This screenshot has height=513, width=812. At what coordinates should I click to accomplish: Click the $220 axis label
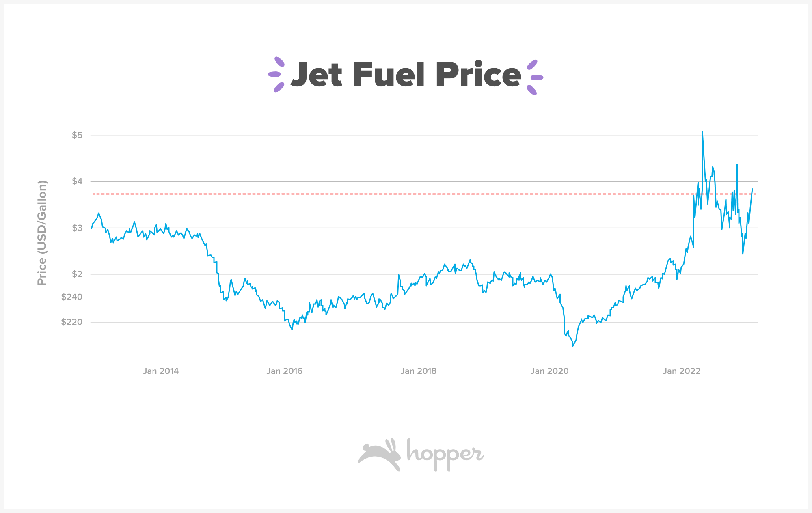72,322
